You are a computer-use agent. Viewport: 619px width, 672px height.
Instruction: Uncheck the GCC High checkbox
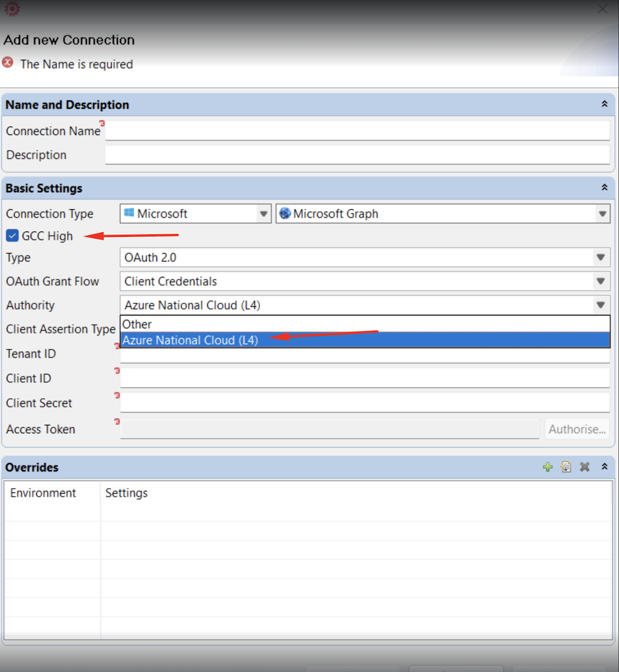pos(12,236)
